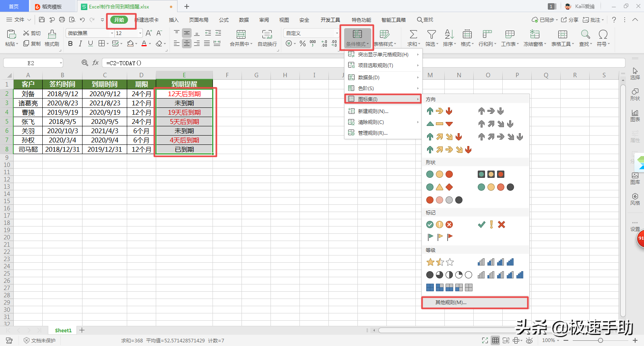Select the three flags icon set
This screenshot has height=346, width=644.
coord(440,237)
